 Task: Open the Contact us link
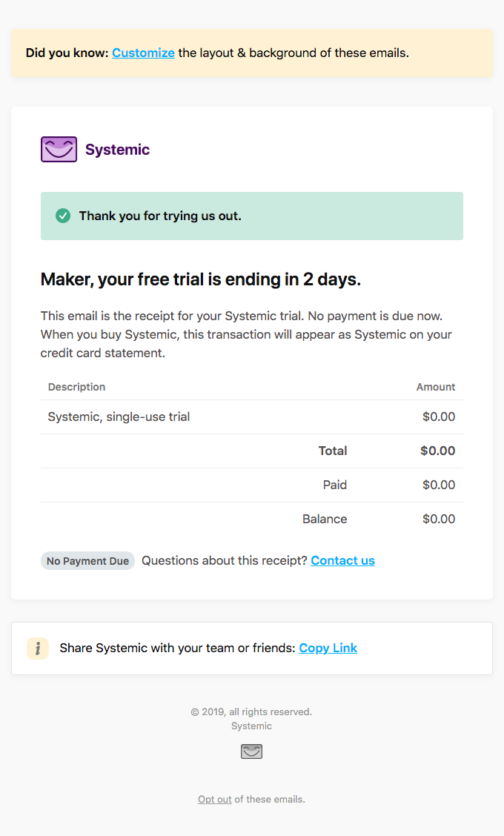(x=342, y=560)
